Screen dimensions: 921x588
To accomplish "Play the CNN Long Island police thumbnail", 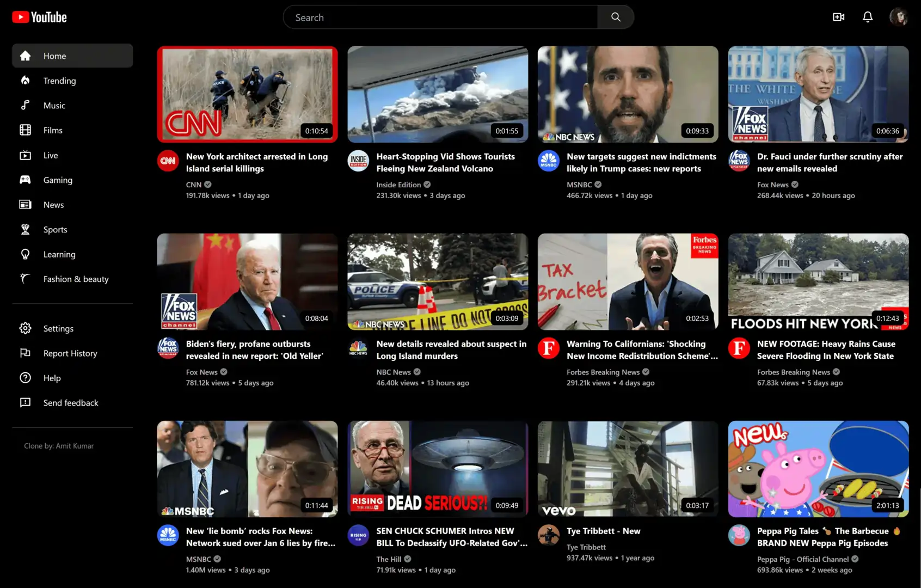I will pyautogui.click(x=247, y=94).
